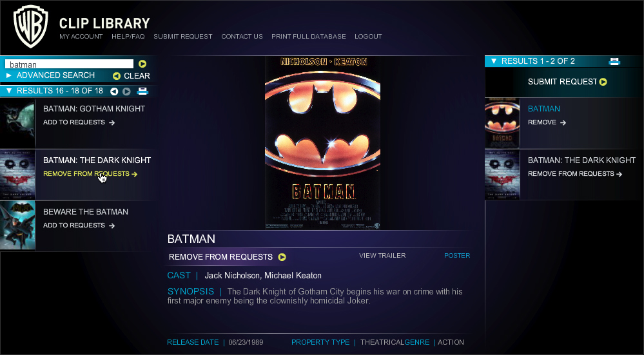The height and width of the screenshot is (355, 644).
Task: View the Batman trailer
Action: [382, 256]
